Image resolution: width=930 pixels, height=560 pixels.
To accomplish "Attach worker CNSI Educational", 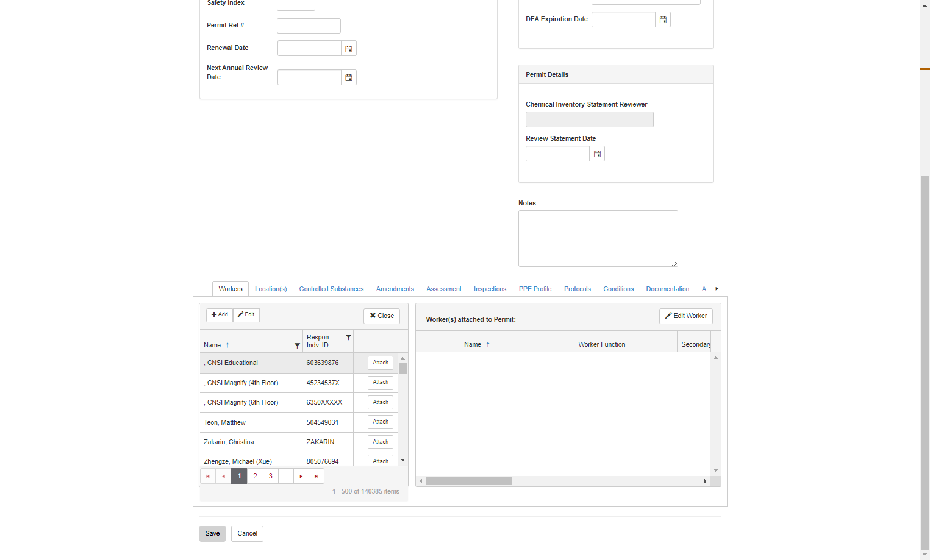I will pos(381,363).
